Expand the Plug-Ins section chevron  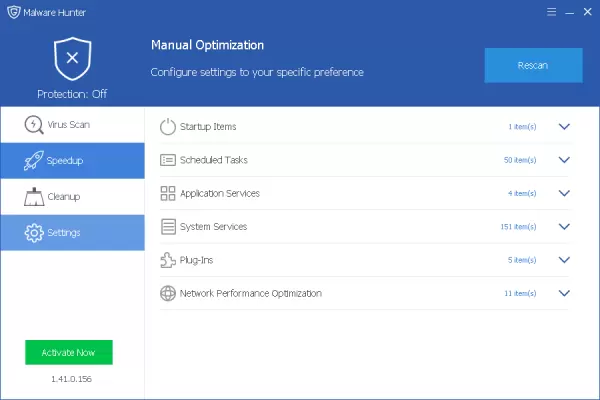pyautogui.click(x=564, y=260)
